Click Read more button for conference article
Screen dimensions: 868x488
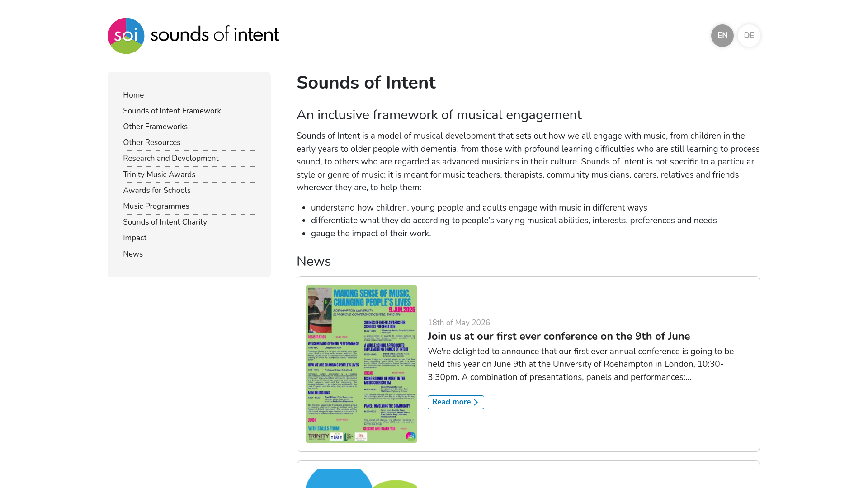(x=456, y=402)
